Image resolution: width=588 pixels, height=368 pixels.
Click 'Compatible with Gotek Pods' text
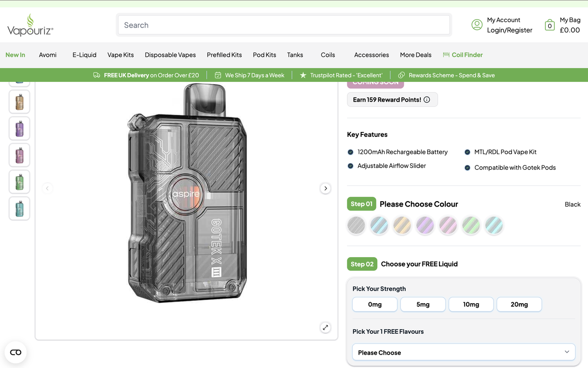515,168
